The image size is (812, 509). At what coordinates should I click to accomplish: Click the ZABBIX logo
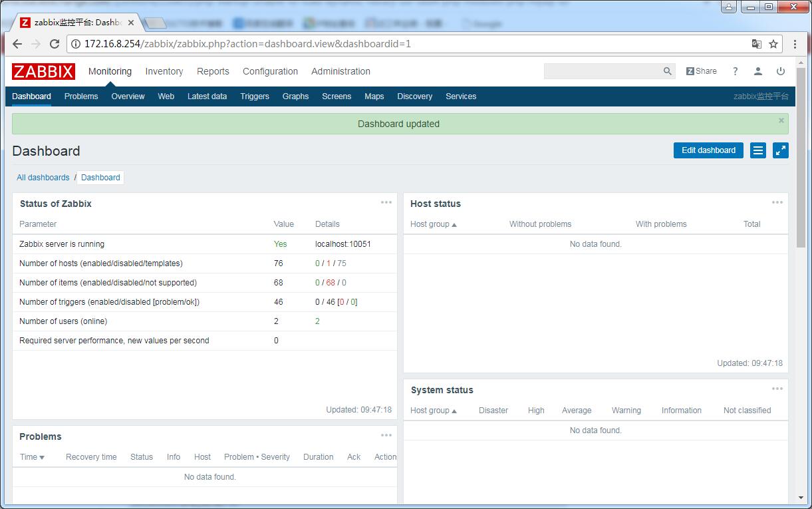[43, 71]
